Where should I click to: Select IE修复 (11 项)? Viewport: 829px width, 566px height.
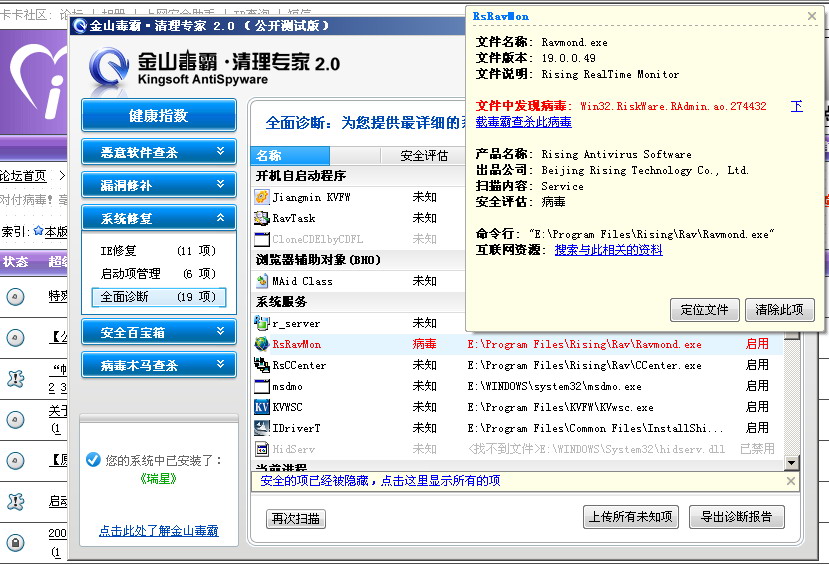158,250
